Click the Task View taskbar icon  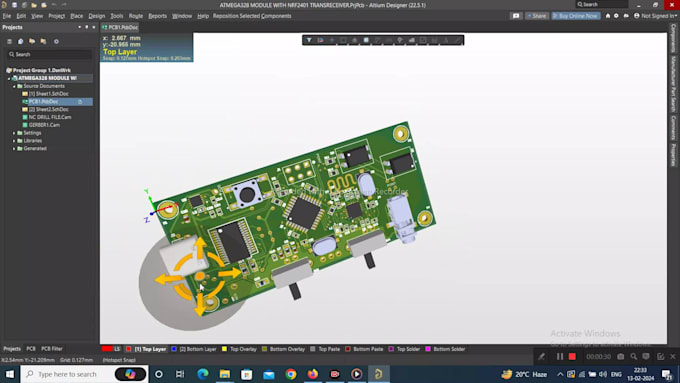[x=180, y=374]
